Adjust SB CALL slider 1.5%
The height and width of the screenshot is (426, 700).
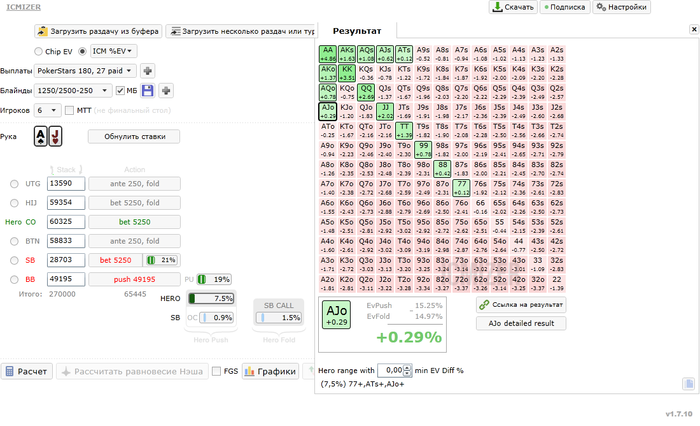tap(279, 317)
